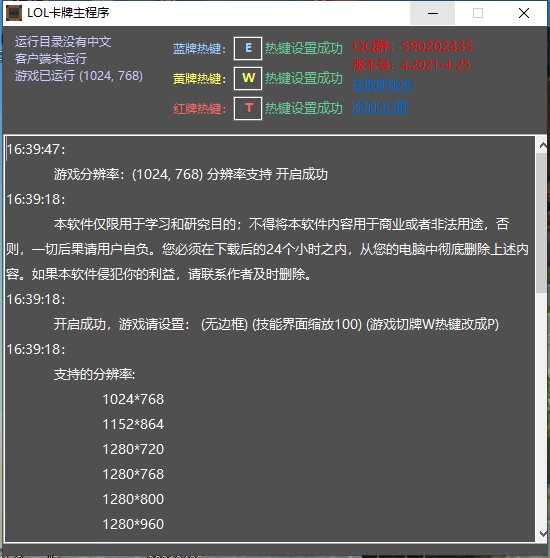Click the log scrollbar up arrow
The width and height of the screenshot is (550, 558).
543,145
